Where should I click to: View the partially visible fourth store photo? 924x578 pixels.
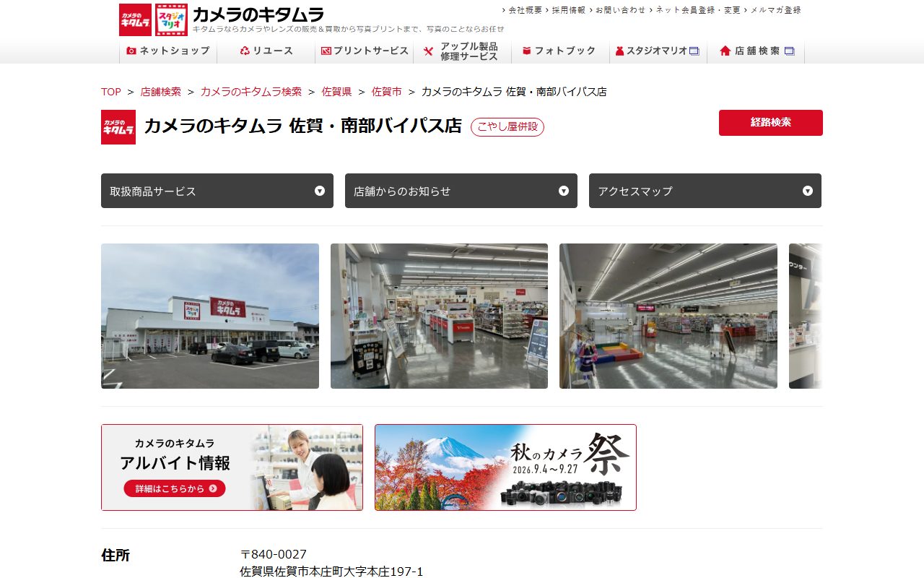[x=806, y=316]
